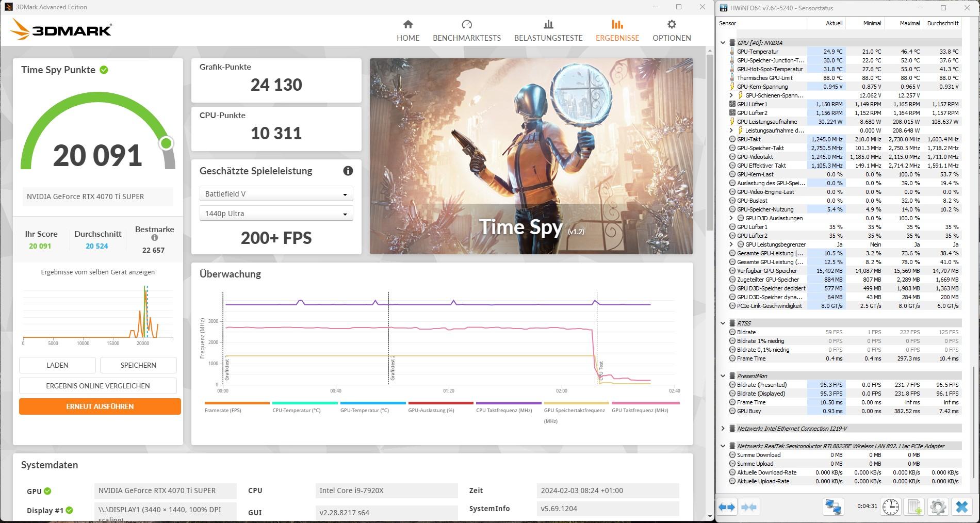Viewport: 980px width, 523px height.
Task: Toggle the GPU-Auslastung red legend
Action: click(440, 407)
